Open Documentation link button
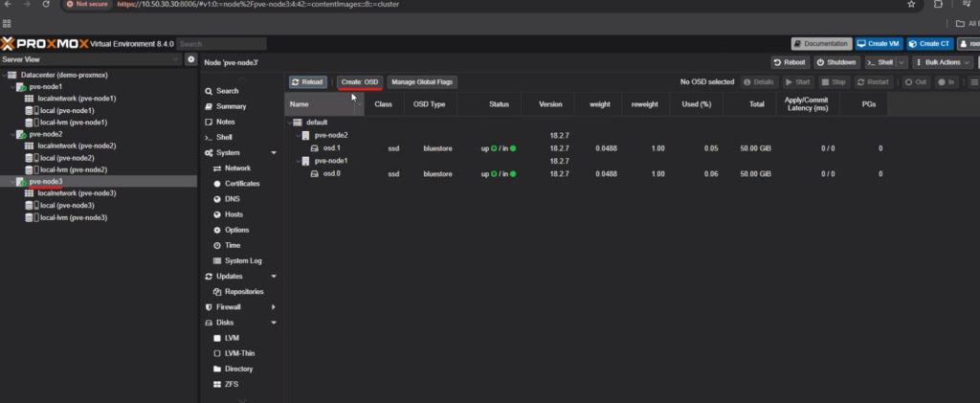The image size is (980, 403). (821, 44)
